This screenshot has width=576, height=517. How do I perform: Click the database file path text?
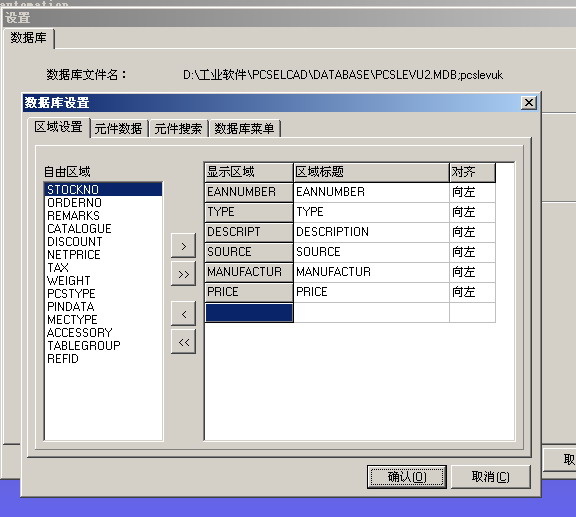click(343, 75)
